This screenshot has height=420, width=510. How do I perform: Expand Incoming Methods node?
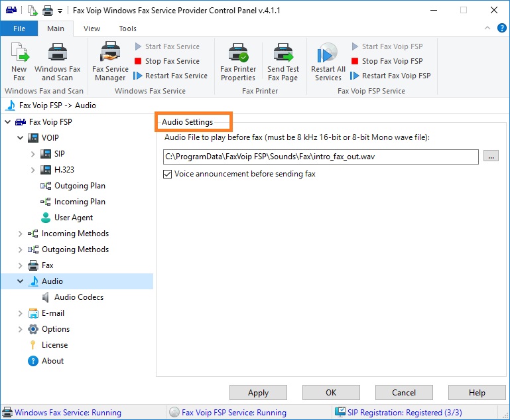(20, 234)
